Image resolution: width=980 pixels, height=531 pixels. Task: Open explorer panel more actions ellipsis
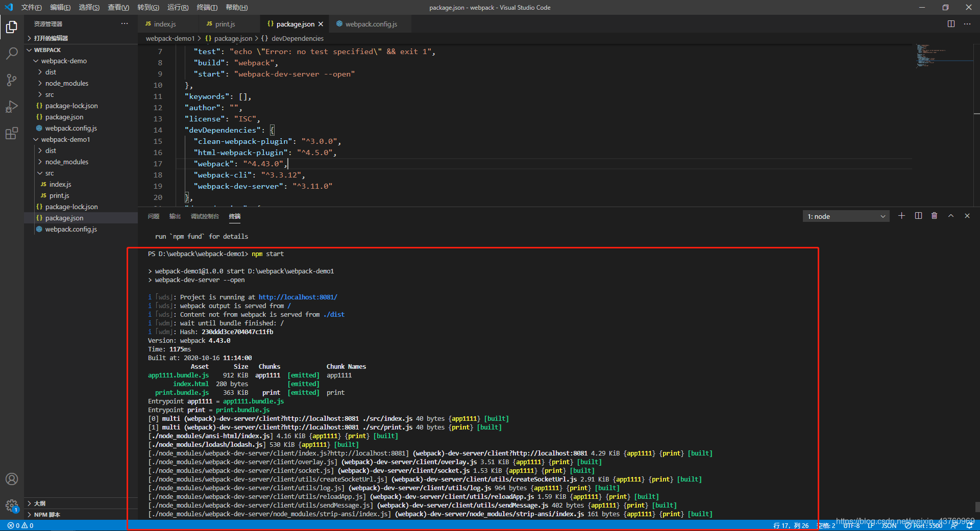point(125,24)
